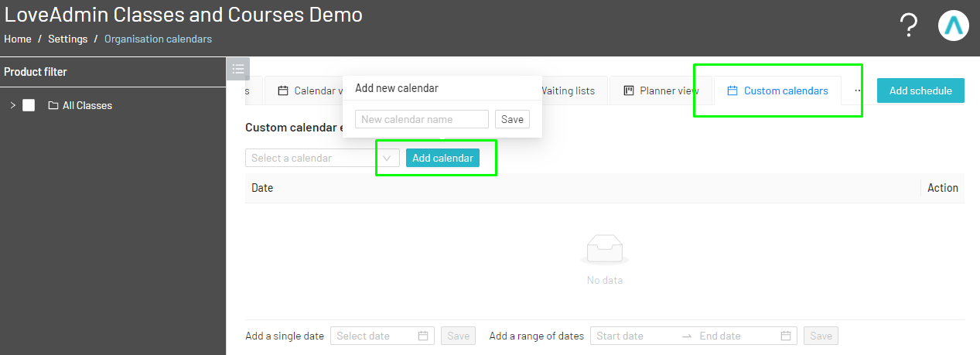Switch to the Custom calendars tab
The height and width of the screenshot is (355, 980).
[x=777, y=90]
